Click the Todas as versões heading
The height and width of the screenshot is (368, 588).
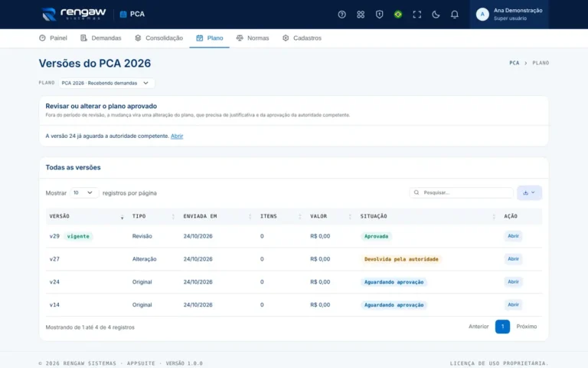tap(73, 167)
